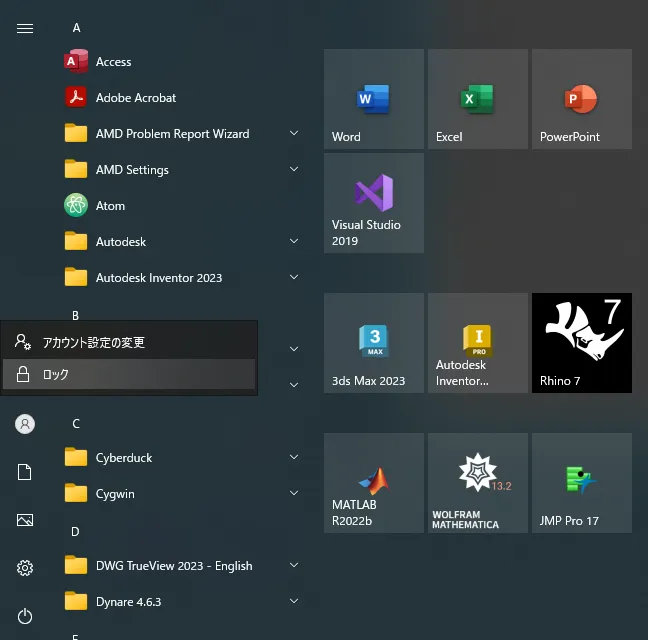Select ロック from the account menu
The width and height of the screenshot is (648, 640).
click(128, 375)
